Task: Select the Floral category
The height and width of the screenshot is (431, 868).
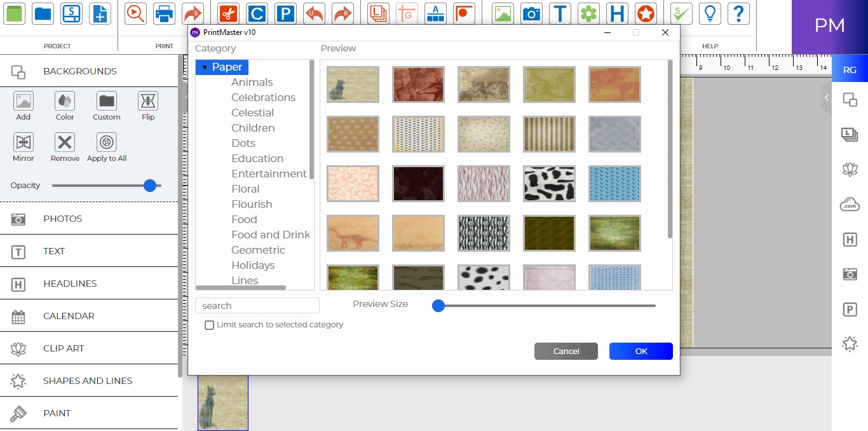Action: click(x=246, y=189)
